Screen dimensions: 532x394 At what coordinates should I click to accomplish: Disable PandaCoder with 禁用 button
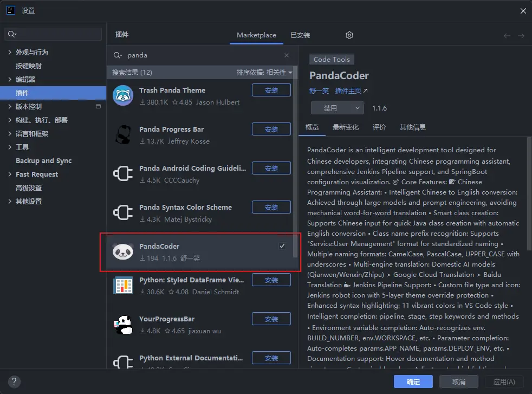click(331, 108)
